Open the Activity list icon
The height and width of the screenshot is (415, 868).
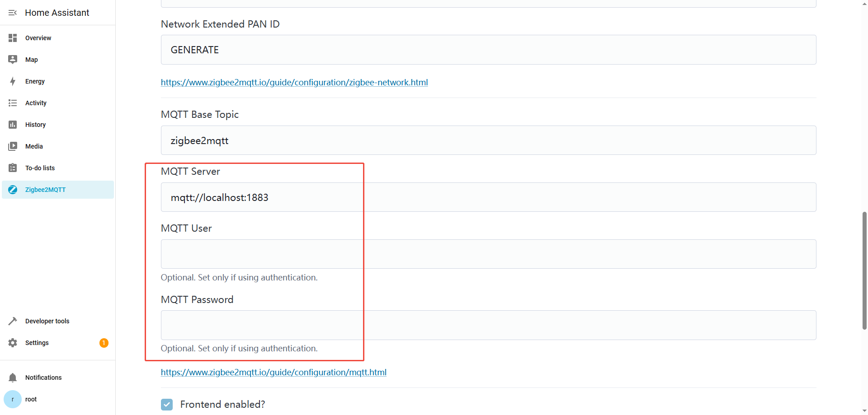[13, 103]
